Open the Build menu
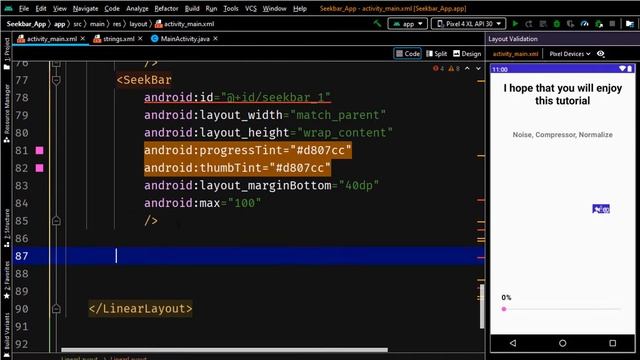The image size is (640, 360). (x=192, y=8)
